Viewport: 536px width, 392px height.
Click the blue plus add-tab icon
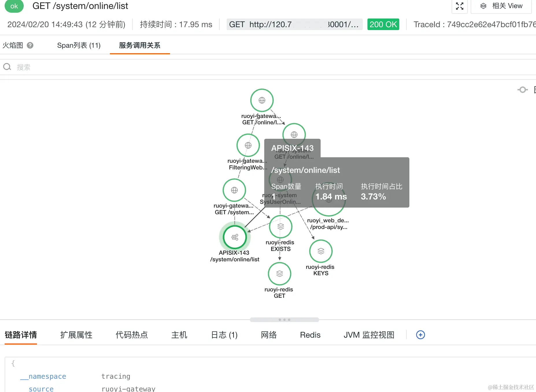[x=420, y=335]
